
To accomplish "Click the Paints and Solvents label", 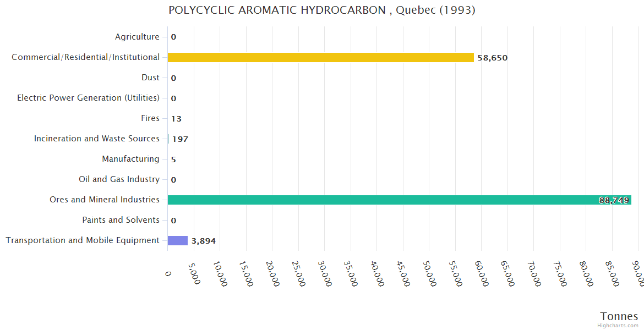I will (x=121, y=220).
